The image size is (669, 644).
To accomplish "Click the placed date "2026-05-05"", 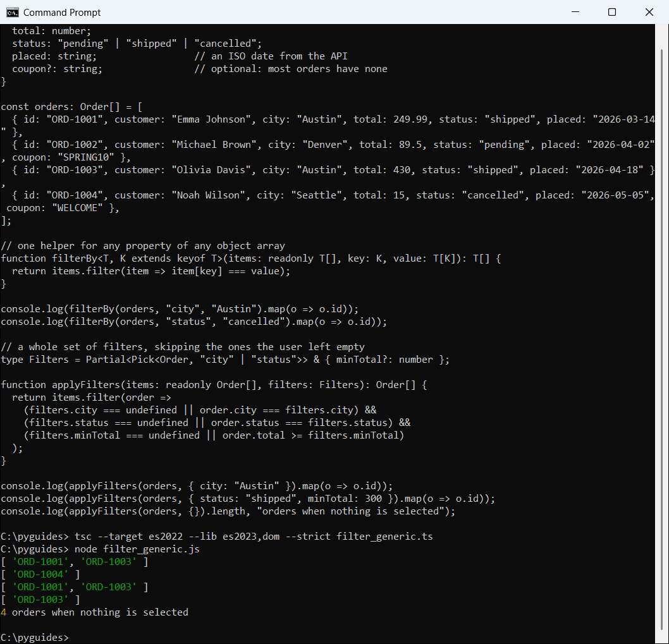I will point(615,195).
